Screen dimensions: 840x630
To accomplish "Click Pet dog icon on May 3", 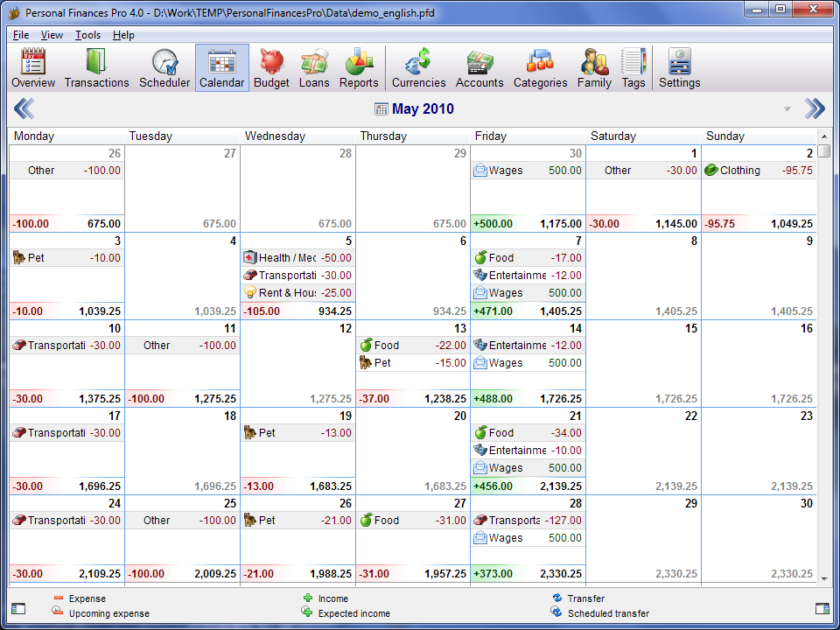I will (19, 257).
